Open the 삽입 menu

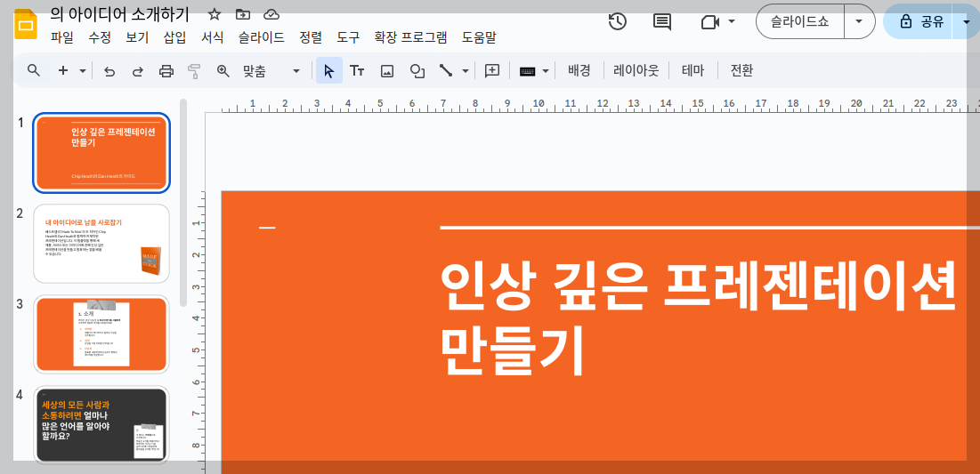tap(174, 37)
